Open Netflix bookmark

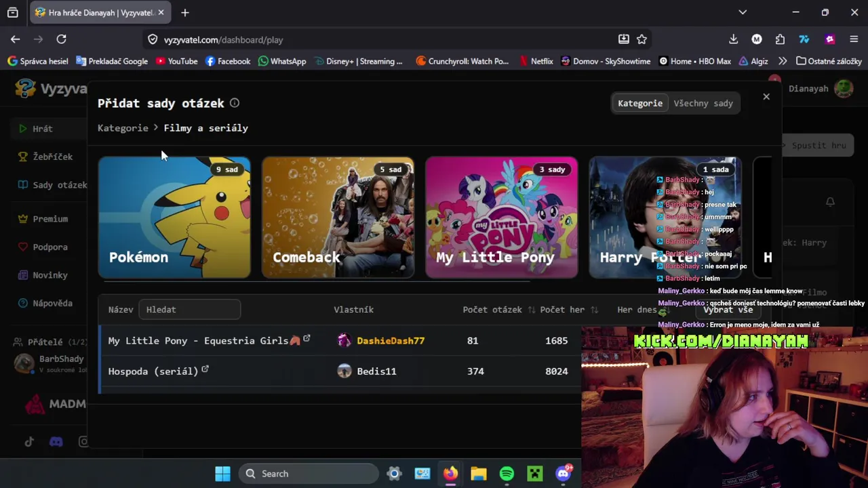tap(536, 61)
